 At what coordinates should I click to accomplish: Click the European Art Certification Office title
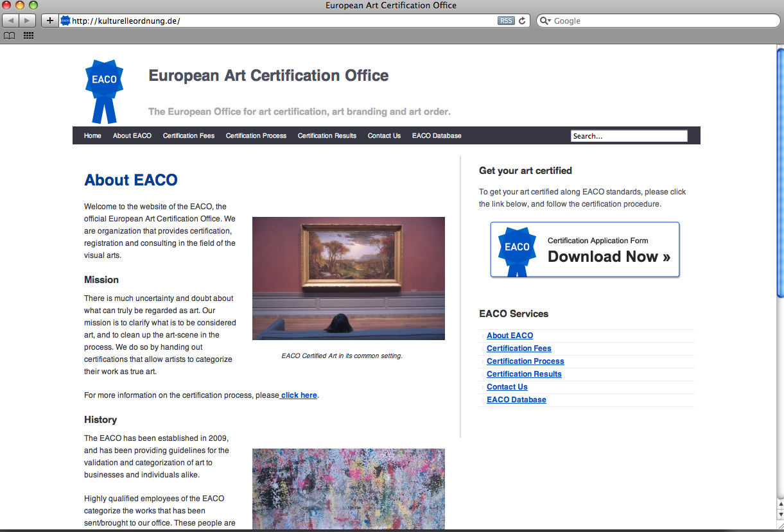[268, 76]
